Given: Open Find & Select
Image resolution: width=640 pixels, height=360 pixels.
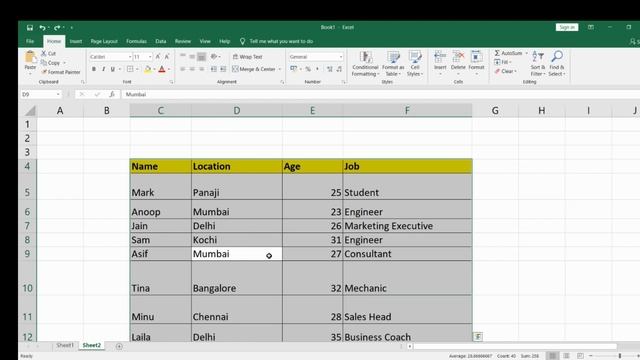Looking at the screenshot, I should (x=557, y=64).
